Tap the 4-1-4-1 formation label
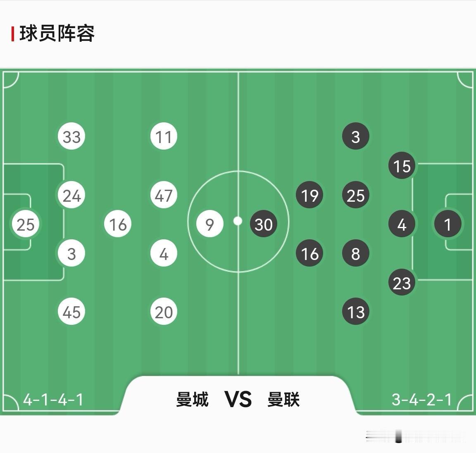Screen dimensions: 476x453 (x=53, y=400)
